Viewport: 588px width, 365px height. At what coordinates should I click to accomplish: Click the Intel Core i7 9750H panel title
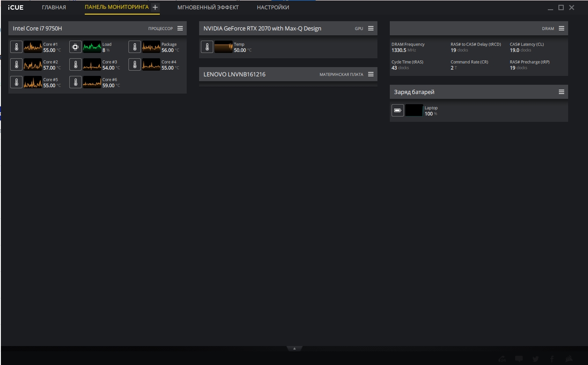coord(38,28)
